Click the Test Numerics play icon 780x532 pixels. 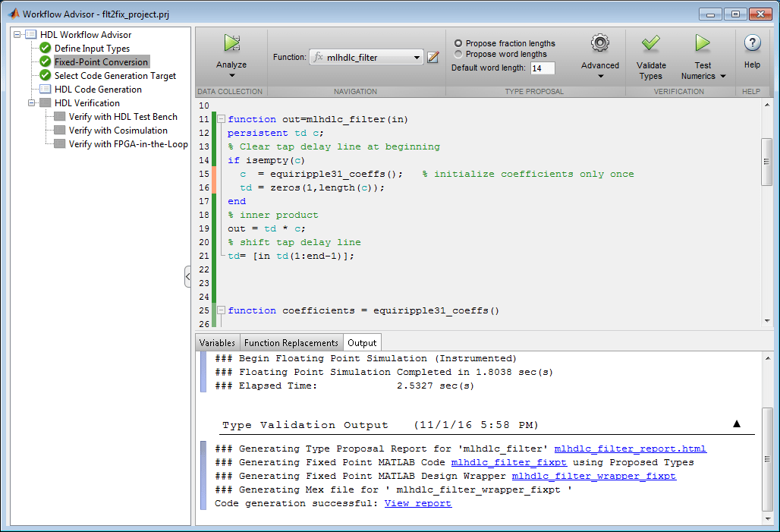(x=703, y=43)
